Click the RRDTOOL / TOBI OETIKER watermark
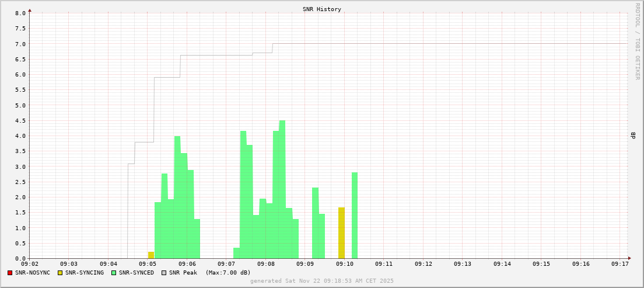Screen dimensions: 644x288 637,41
